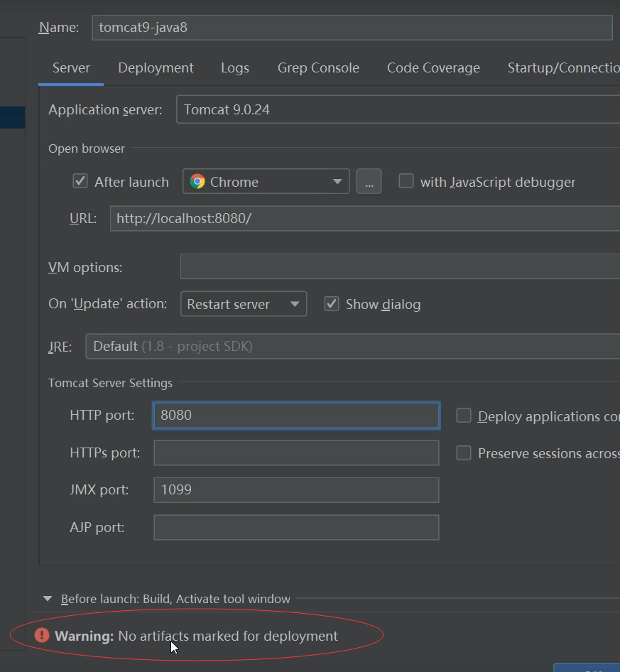Click the HTTP port field 8080

click(x=296, y=416)
